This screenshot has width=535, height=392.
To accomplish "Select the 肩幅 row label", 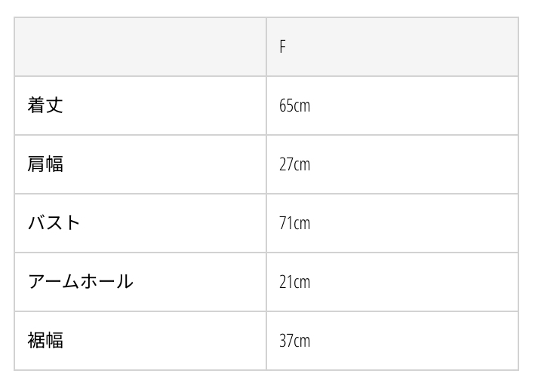I will click(45, 164).
